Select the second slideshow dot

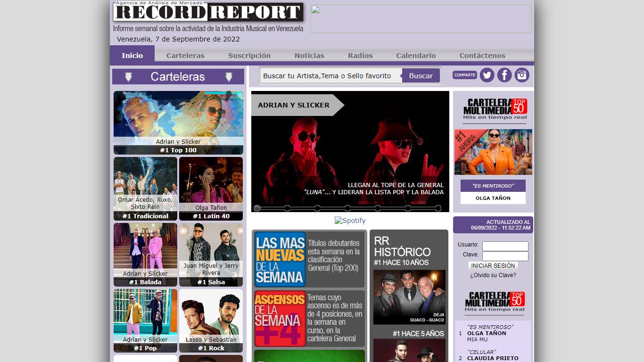pos(287,208)
